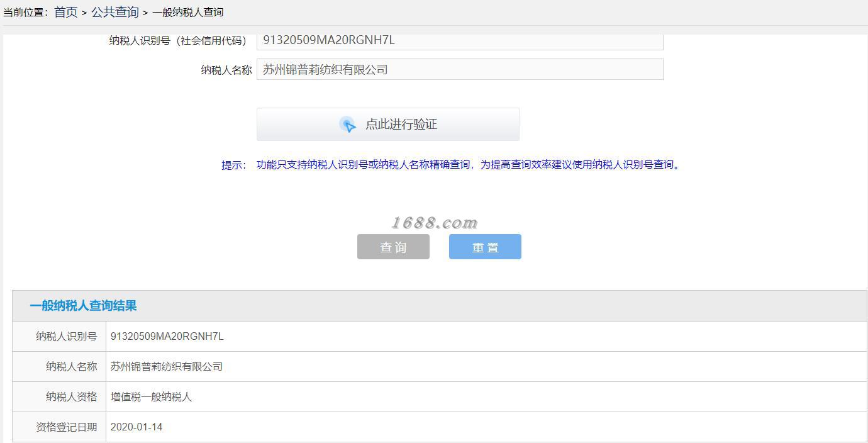Click the 纳税人识别号 table row label
This screenshot has width=868, height=443.
67,337
